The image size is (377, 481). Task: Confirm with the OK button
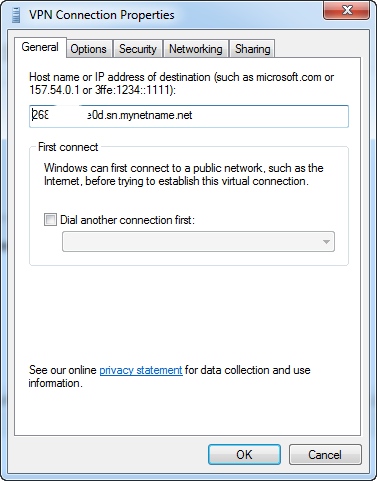tap(244, 455)
